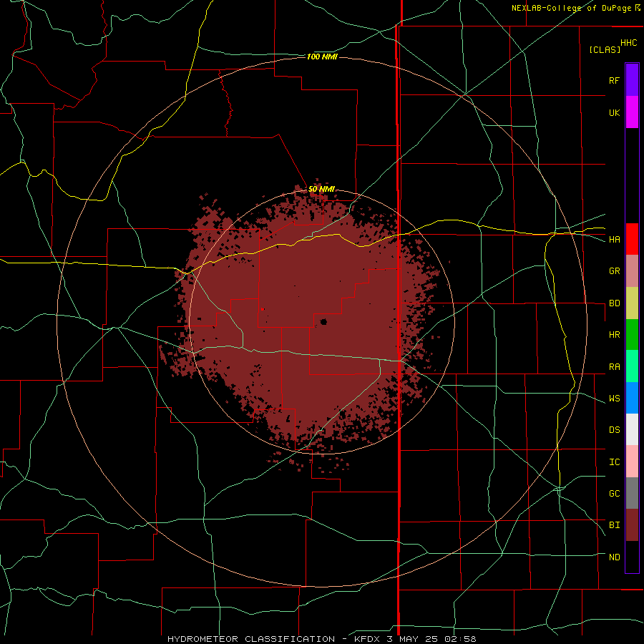Click the NEXLAB-College of DuPage text
The height and width of the screenshot is (644, 644).
(x=571, y=8)
